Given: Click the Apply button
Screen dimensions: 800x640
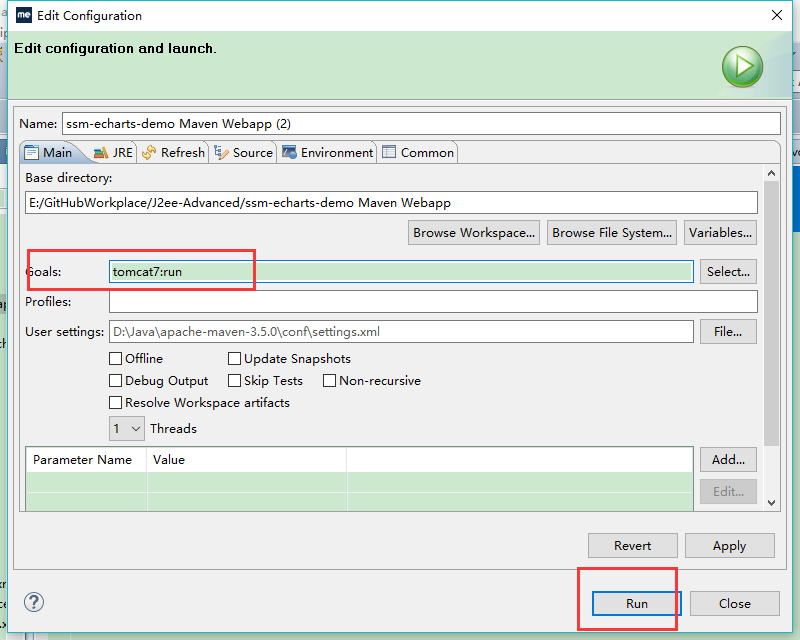Looking at the screenshot, I should [x=730, y=546].
